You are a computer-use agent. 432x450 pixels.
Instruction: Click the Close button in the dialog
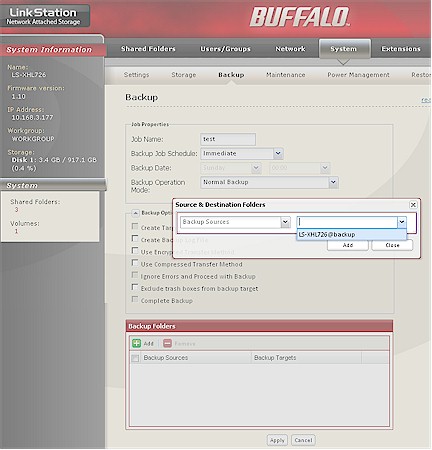coord(392,245)
